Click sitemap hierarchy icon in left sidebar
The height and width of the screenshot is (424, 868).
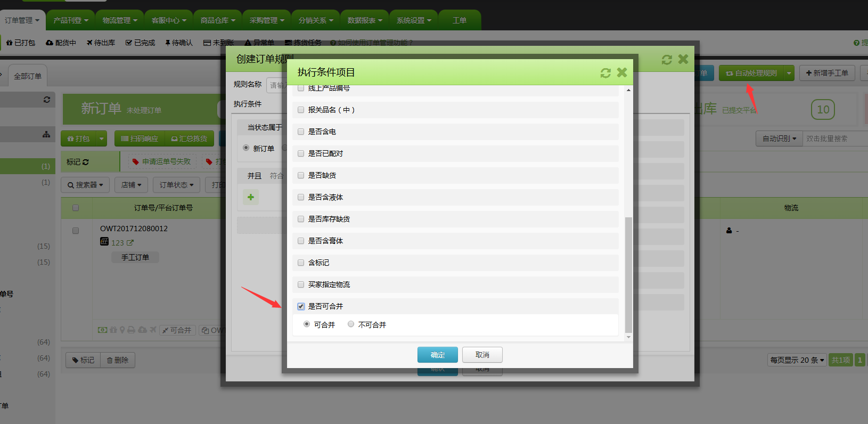pos(46,135)
